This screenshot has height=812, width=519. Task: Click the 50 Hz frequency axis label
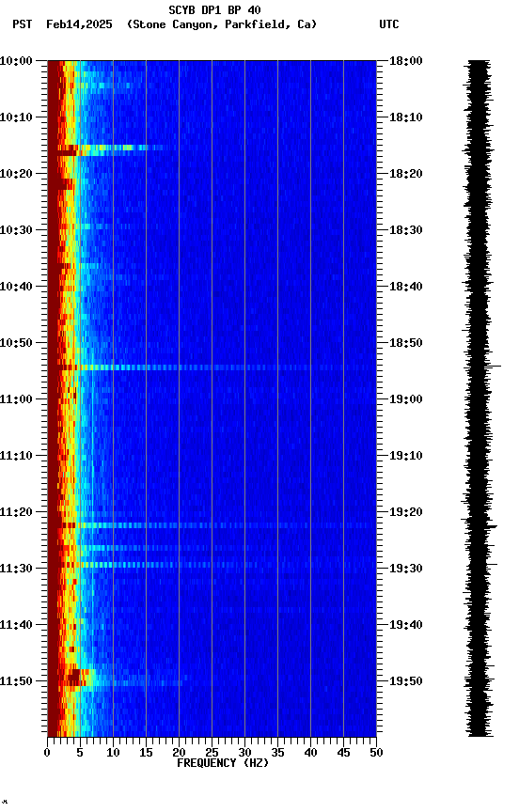(377, 754)
